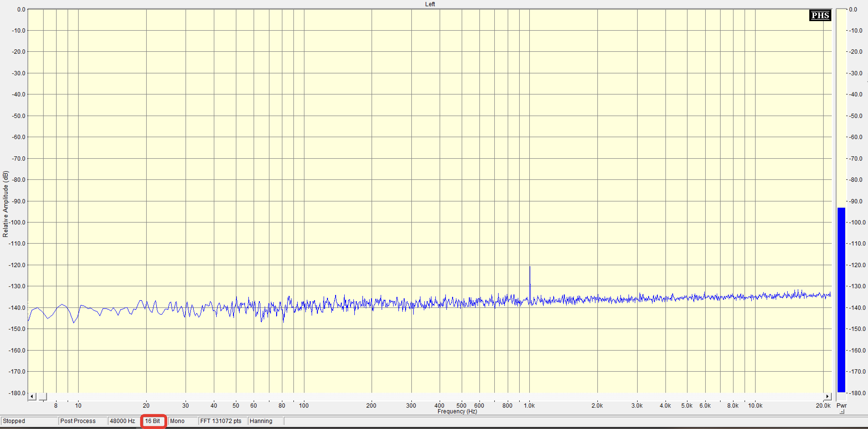The image size is (868, 429).
Task: Click the 48000 Hz sample rate field
Action: coord(123,421)
